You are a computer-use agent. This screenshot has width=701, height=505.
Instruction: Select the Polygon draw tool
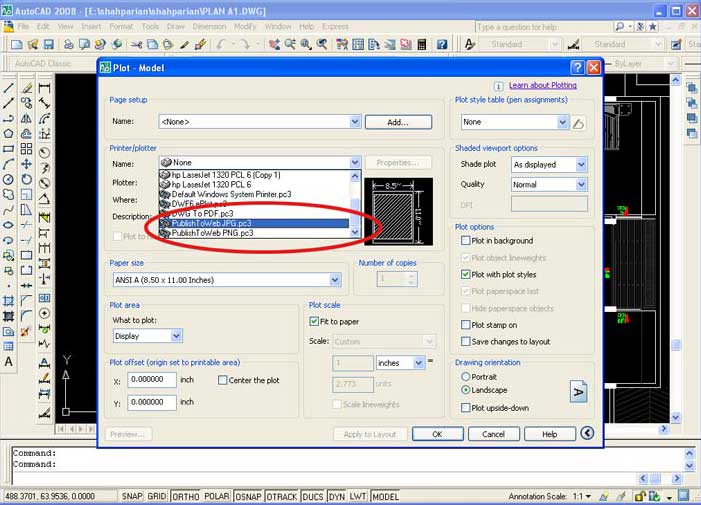8,134
